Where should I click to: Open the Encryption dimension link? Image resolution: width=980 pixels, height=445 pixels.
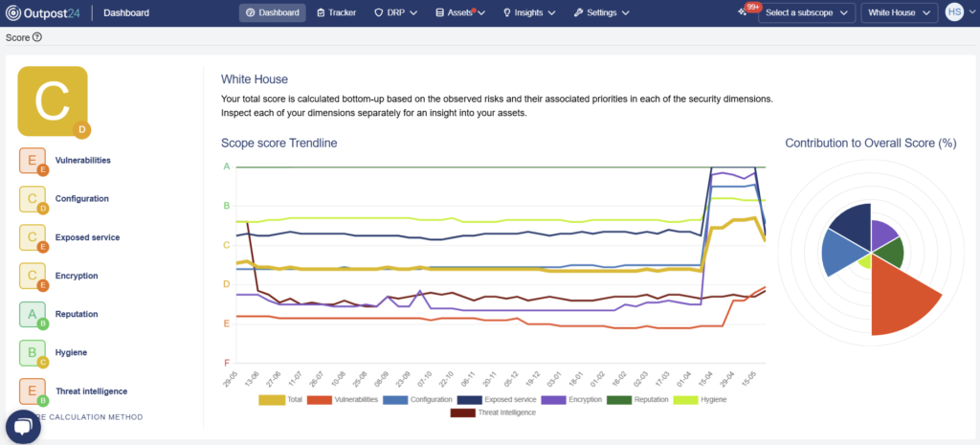pyautogui.click(x=77, y=276)
